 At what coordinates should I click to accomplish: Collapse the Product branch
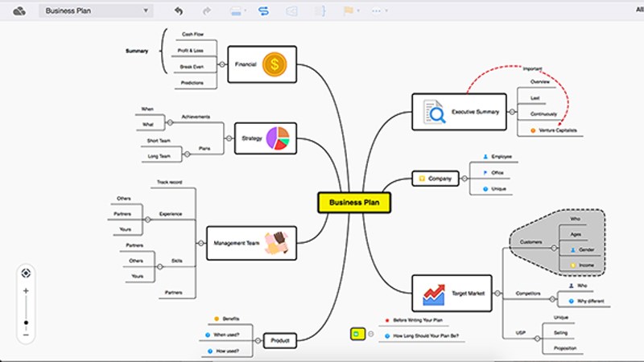[258, 340]
